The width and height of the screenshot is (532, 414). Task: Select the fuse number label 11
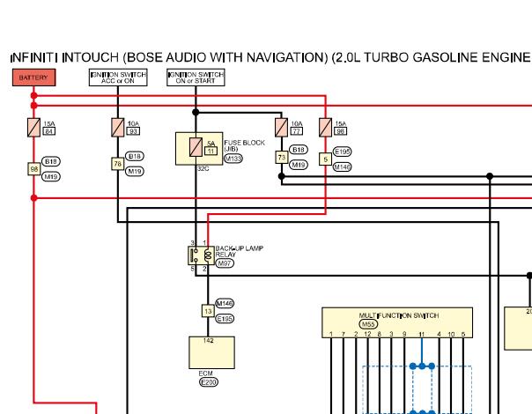[211, 151]
